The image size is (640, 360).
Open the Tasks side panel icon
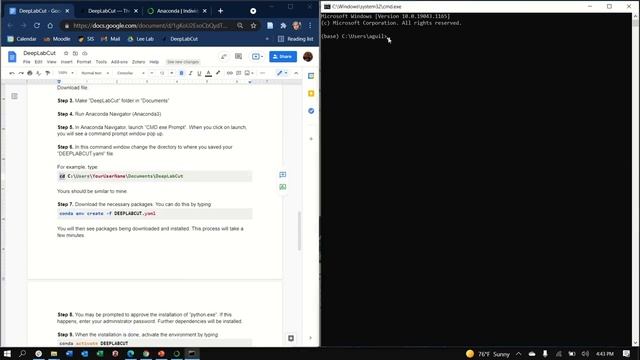[311, 111]
